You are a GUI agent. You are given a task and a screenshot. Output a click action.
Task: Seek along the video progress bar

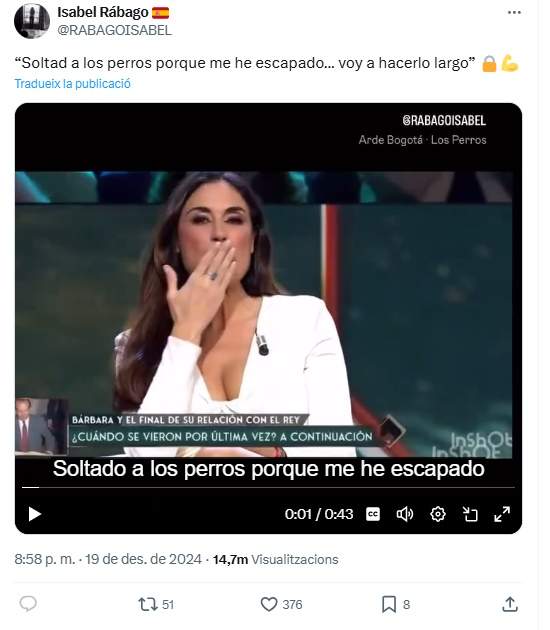coord(268,487)
